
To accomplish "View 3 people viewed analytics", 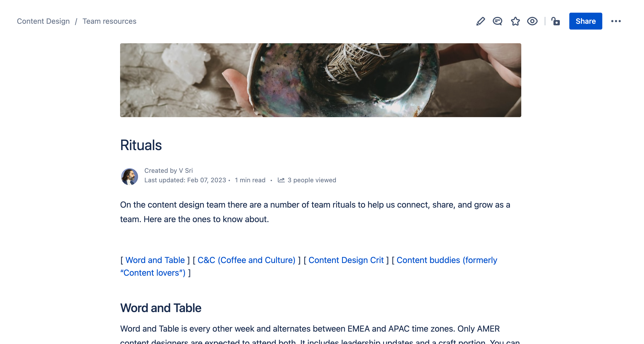I will pos(312,180).
